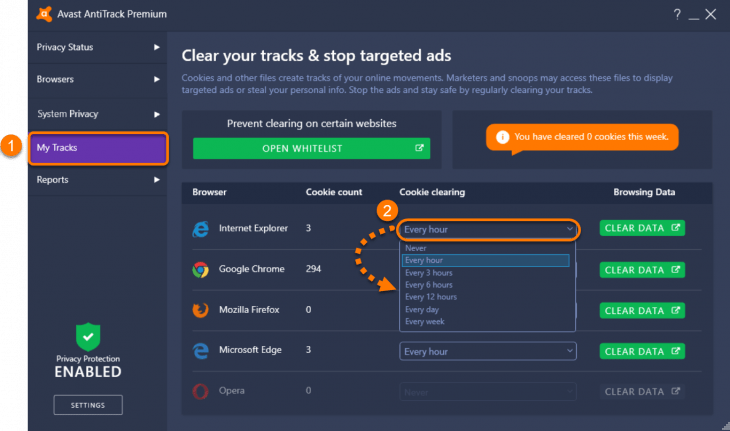
Task: Click the Browsing Data column header
Action: (644, 192)
